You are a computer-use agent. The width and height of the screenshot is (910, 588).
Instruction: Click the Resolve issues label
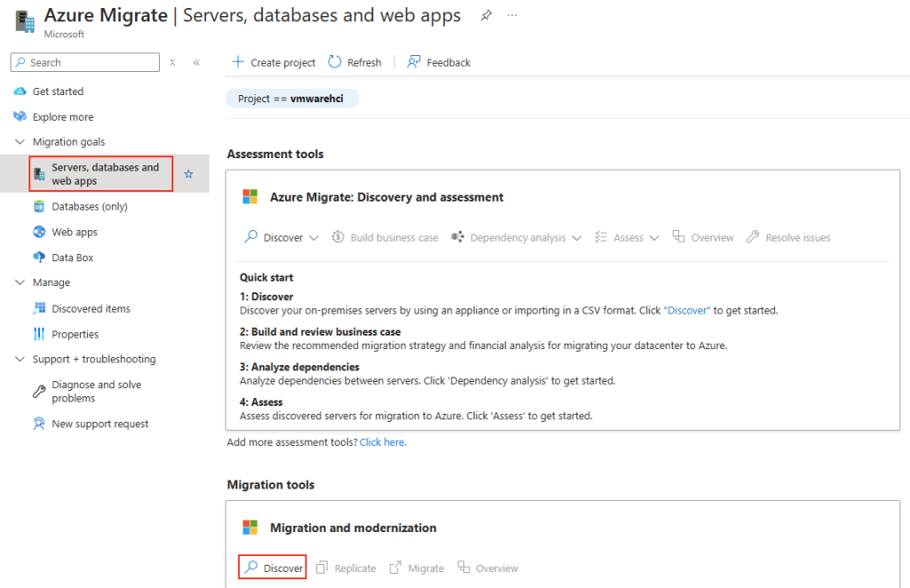(x=797, y=238)
